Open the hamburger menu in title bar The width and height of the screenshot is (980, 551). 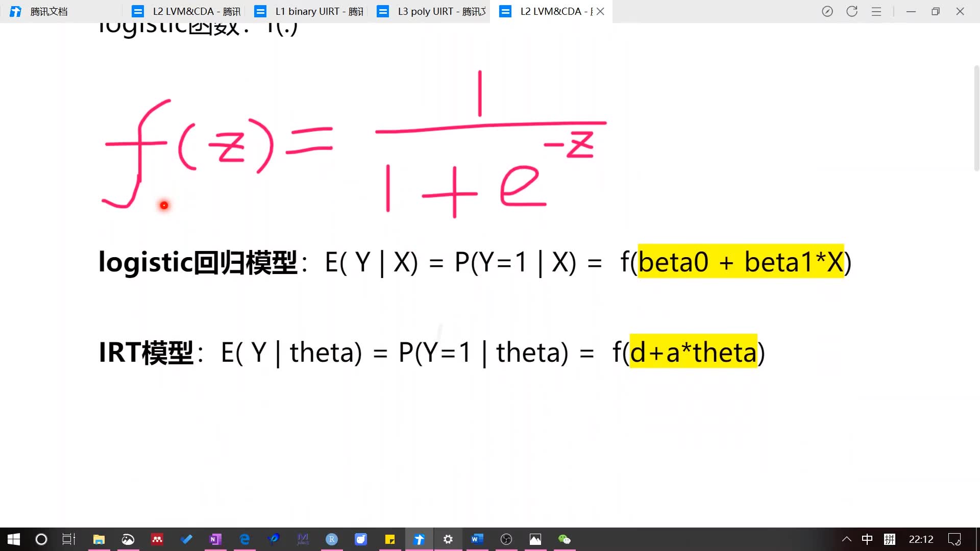876,11
